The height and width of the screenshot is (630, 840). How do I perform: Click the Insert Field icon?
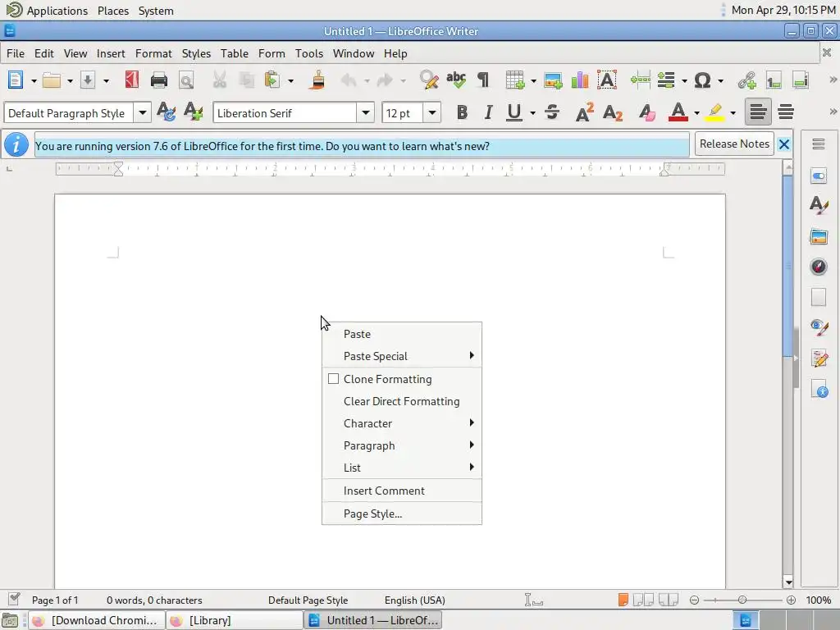tap(666, 80)
